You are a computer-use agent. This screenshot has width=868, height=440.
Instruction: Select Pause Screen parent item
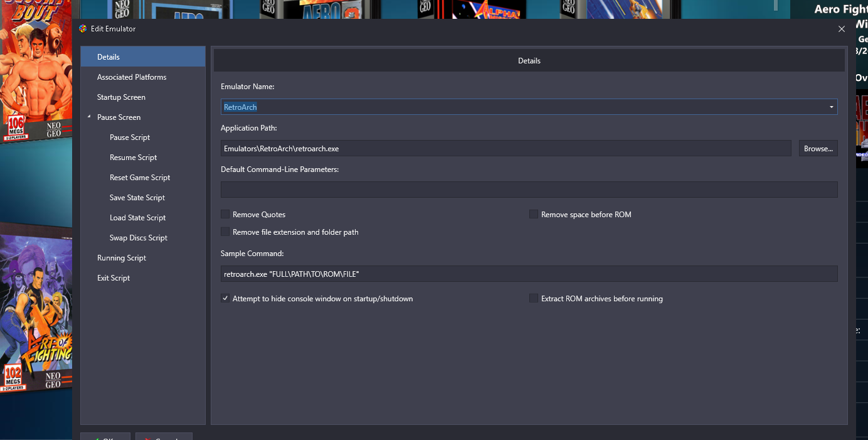119,117
